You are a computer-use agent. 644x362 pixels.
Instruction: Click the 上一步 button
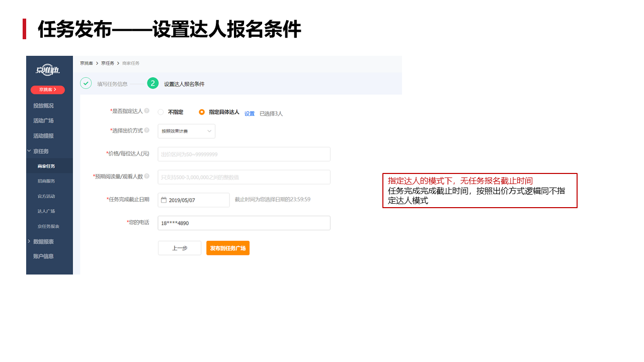[x=179, y=248]
